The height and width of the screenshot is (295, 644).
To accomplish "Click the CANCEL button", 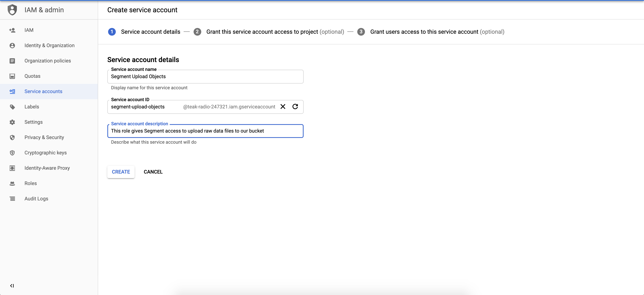I will (153, 171).
